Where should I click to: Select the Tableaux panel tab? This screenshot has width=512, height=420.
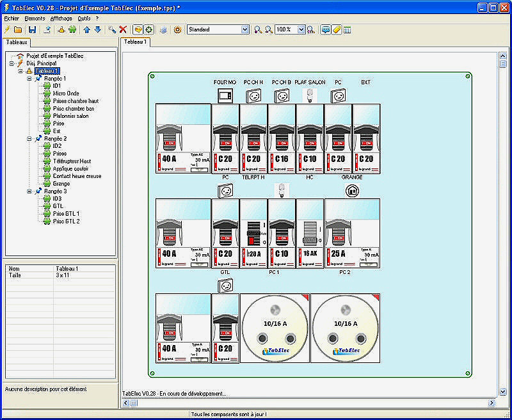pos(17,42)
